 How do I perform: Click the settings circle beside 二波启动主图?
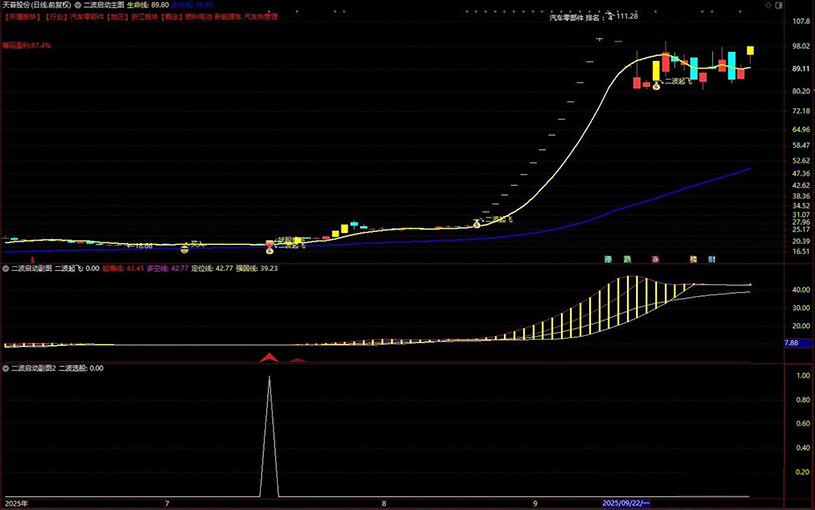click(x=77, y=5)
